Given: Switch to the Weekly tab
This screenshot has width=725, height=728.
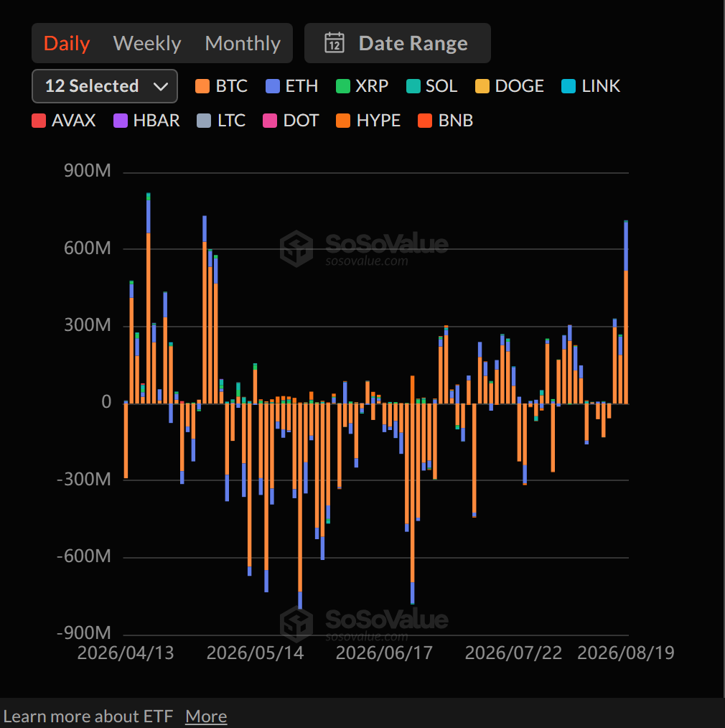Looking at the screenshot, I should pyautogui.click(x=147, y=43).
